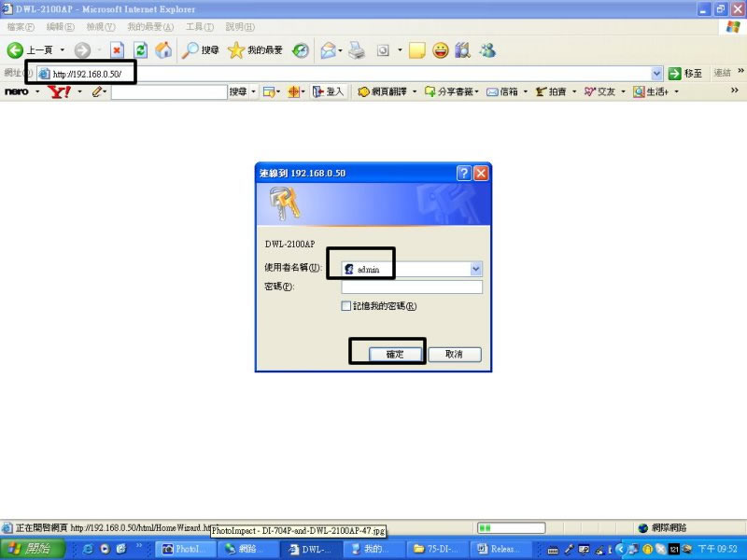Open Yahoo mailbox (信箱) toolbar item
Screen dimensions: 747x560
pyautogui.click(x=502, y=91)
